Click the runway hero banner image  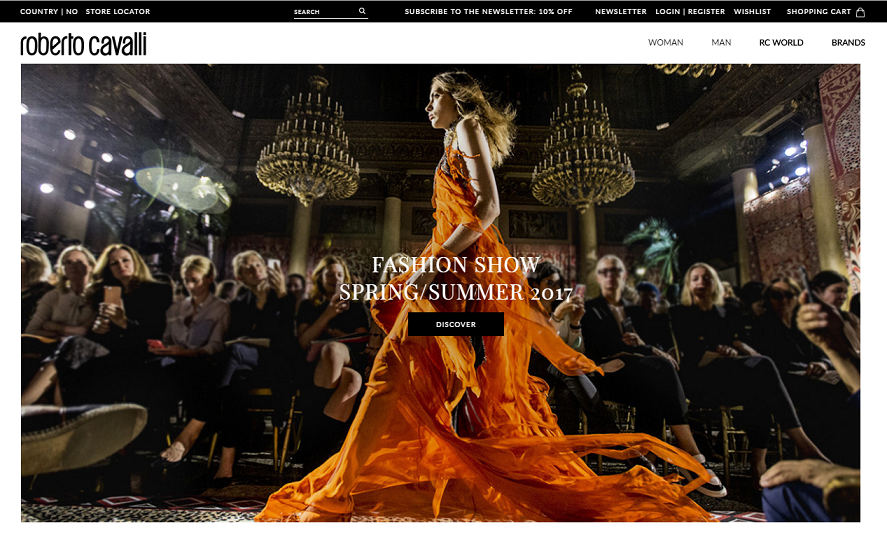(x=441, y=293)
